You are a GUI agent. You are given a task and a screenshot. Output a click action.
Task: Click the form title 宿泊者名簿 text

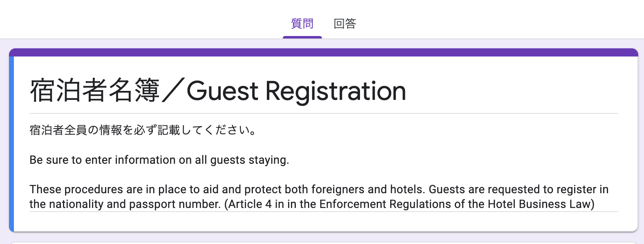click(94, 91)
